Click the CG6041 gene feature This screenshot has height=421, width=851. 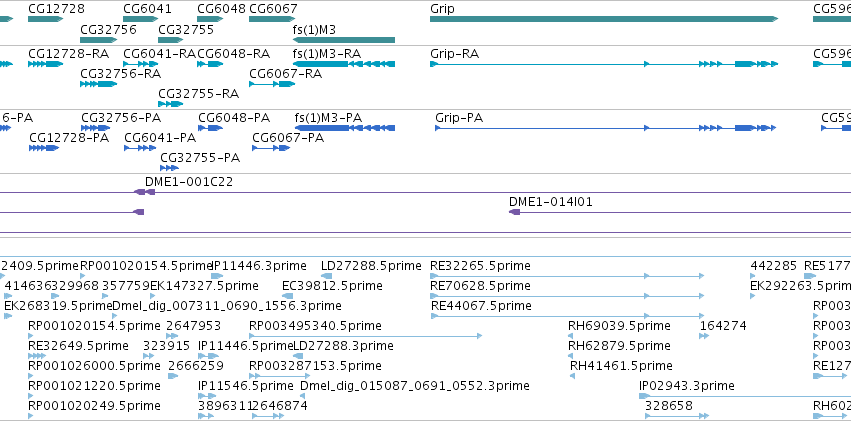(x=140, y=19)
